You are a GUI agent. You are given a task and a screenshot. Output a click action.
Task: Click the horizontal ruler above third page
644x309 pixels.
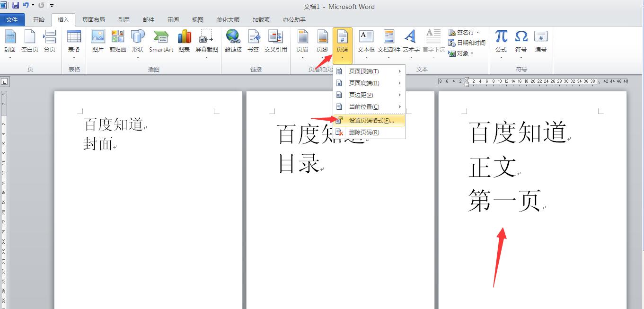[x=533, y=81]
